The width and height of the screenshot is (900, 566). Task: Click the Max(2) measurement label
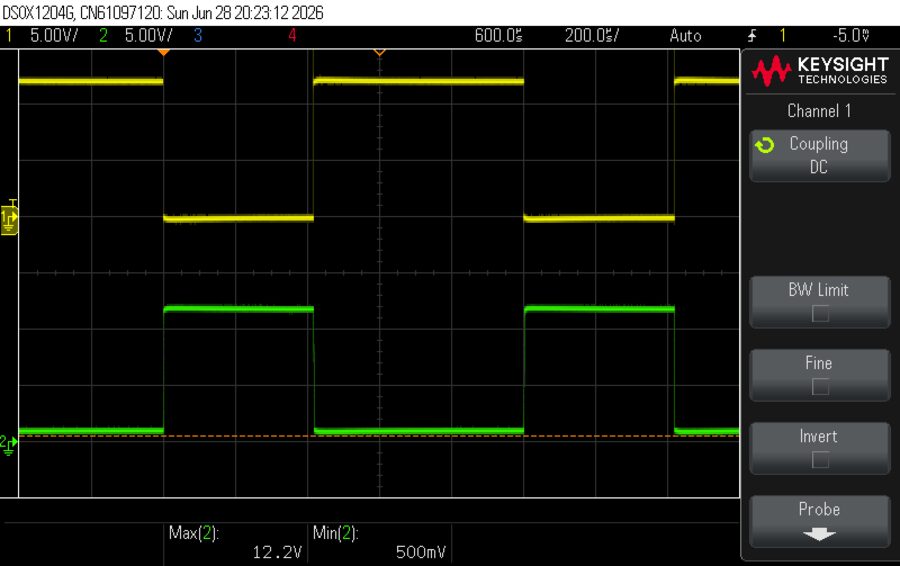click(x=193, y=533)
